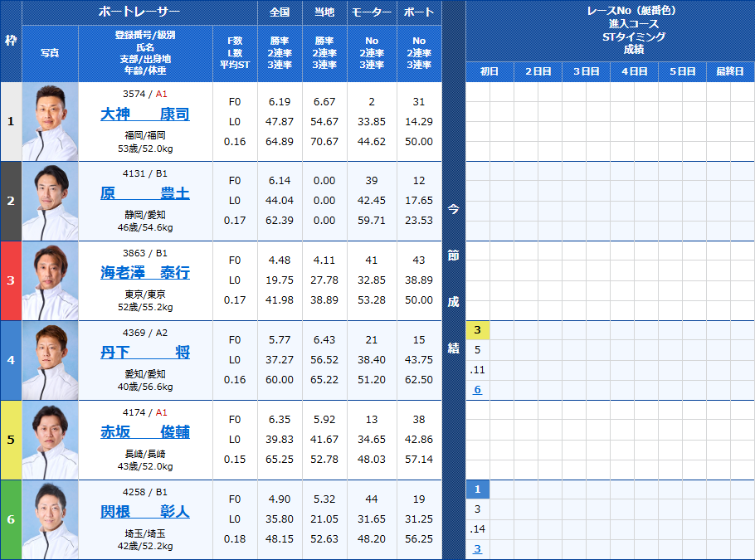Image resolution: width=755 pixels, height=560 pixels.
Task: Click national win rate 6.19
Action: (280, 101)
